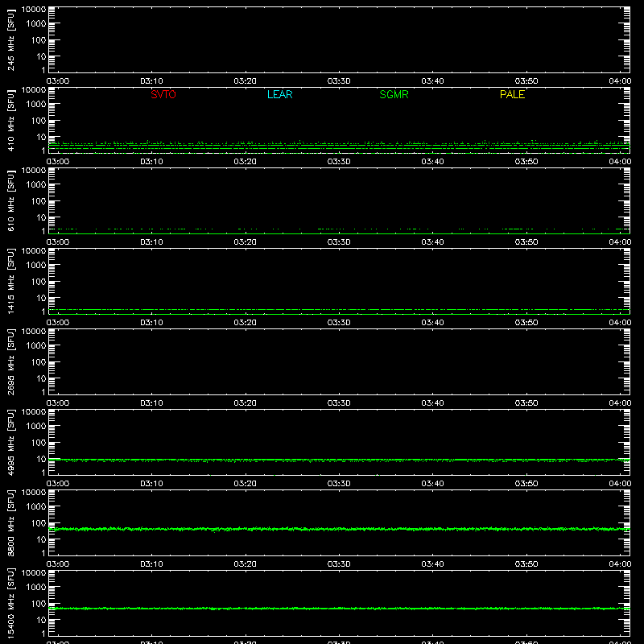Image resolution: width=644 pixels, height=644 pixels.
Task: Click 03:20 tick under the 410 MHz panel
Action: point(246,162)
